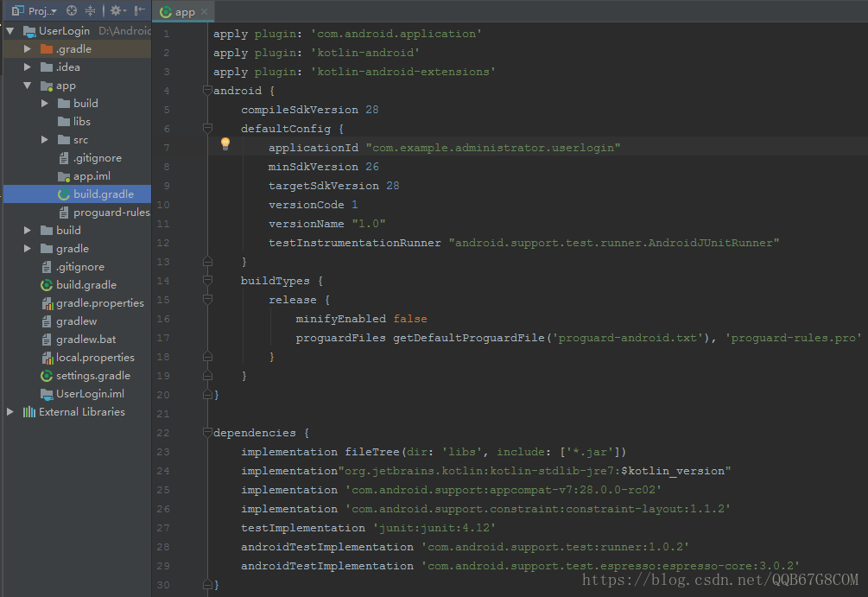Select the gradlew.bat file
Screen dimensions: 868x597
tap(86, 340)
